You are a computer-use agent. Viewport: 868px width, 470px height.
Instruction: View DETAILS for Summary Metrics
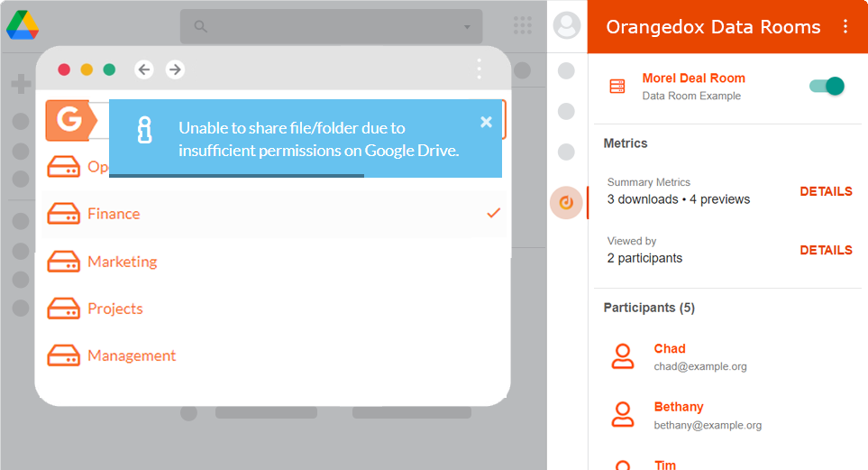[x=826, y=192]
